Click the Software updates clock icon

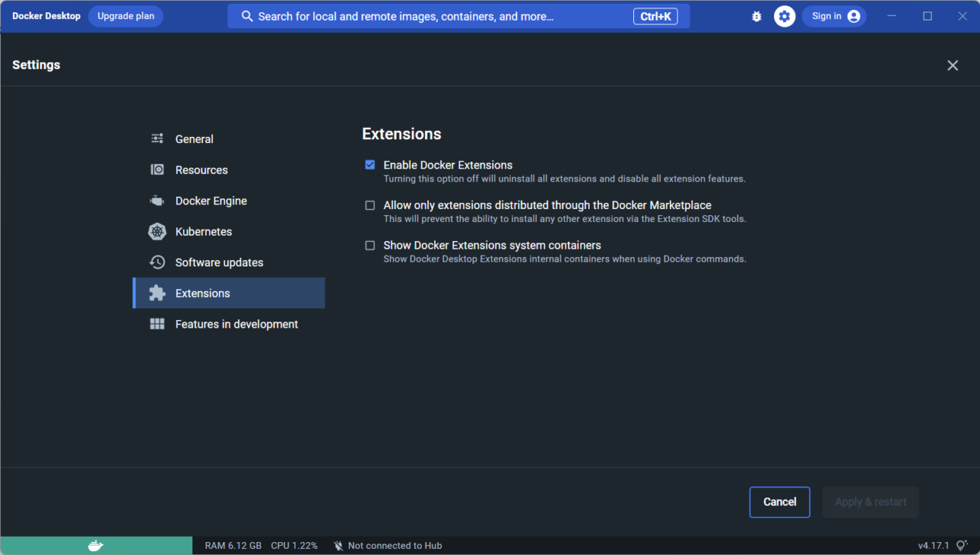coord(157,262)
